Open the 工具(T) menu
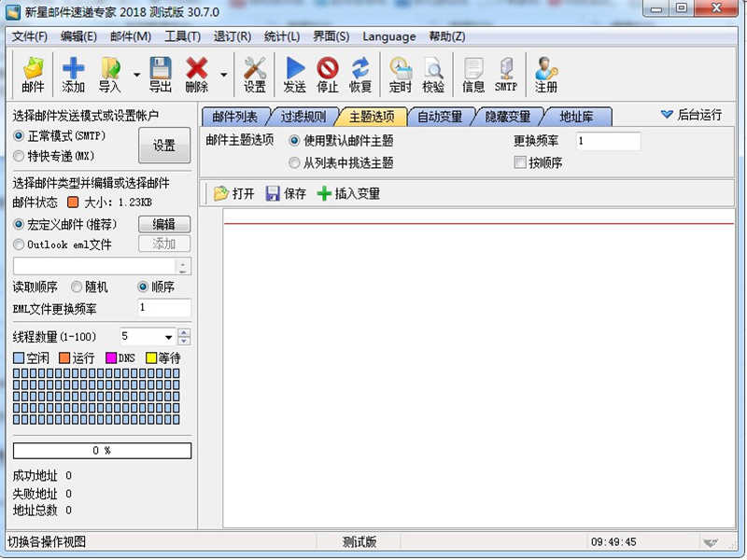This screenshot has height=560, width=747. pyautogui.click(x=182, y=36)
